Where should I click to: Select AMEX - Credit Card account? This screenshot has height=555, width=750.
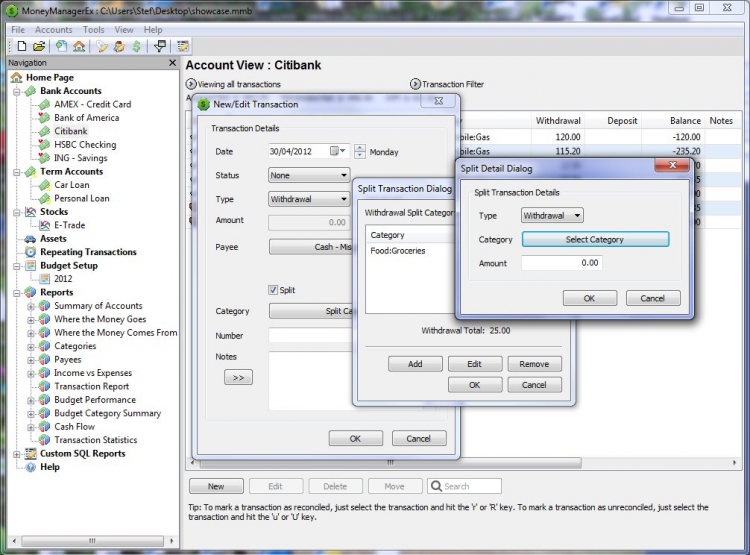[92, 104]
